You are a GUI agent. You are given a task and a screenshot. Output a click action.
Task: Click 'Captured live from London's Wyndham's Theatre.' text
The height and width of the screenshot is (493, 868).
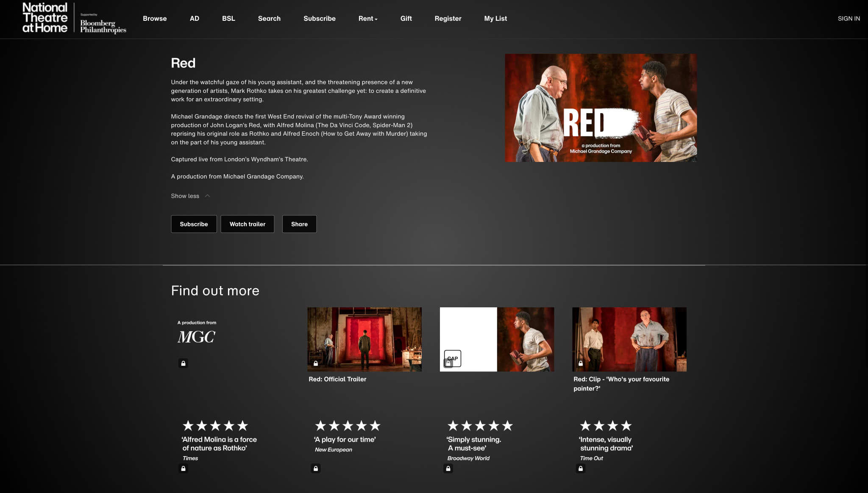click(239, 159)
